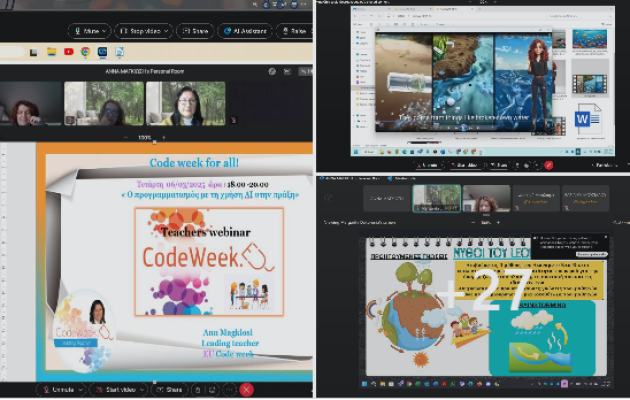Open the arrow beside Unmute below Code week slide
This screenshot has height=400, width=630.
pos(81,390)
